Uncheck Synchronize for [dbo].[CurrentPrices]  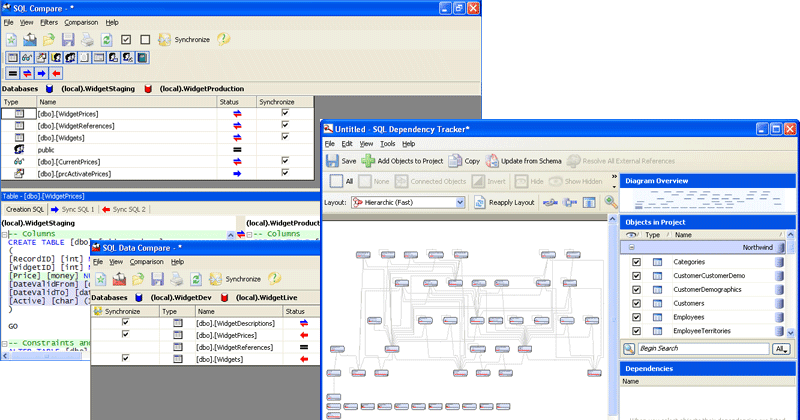pos(285,160)
